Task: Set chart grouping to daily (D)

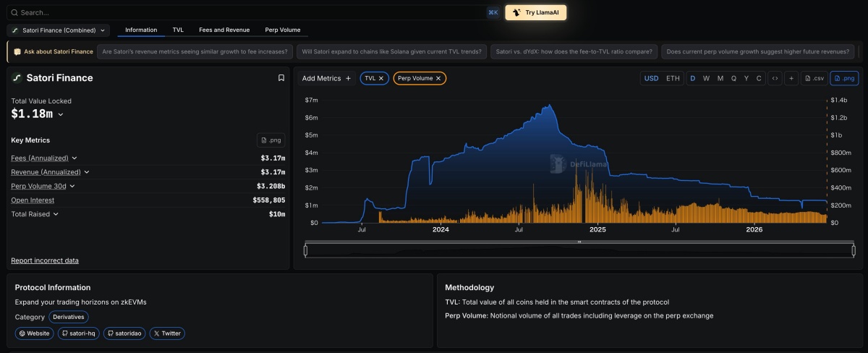Action: coord(692,78)
